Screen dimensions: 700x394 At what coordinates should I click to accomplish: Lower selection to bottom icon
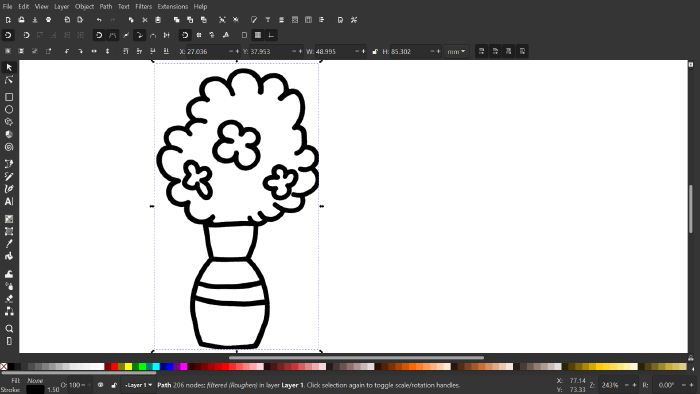pos(166,51)
